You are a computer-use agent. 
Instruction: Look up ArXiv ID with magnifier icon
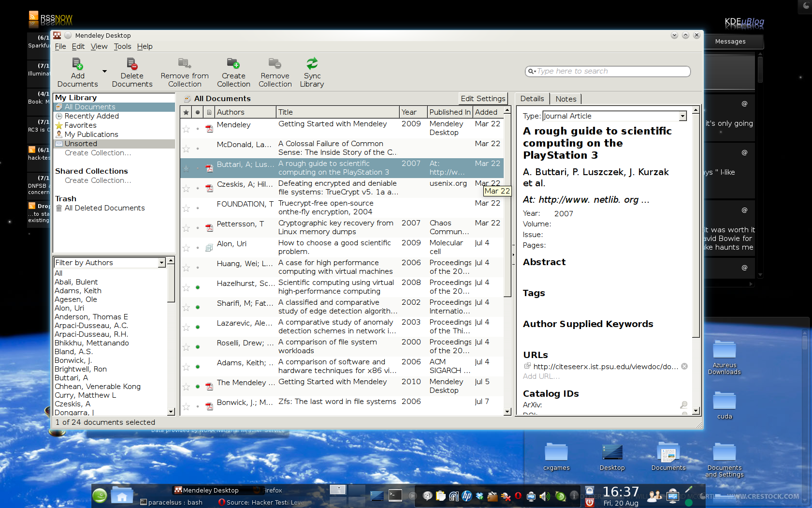(684, 404)
